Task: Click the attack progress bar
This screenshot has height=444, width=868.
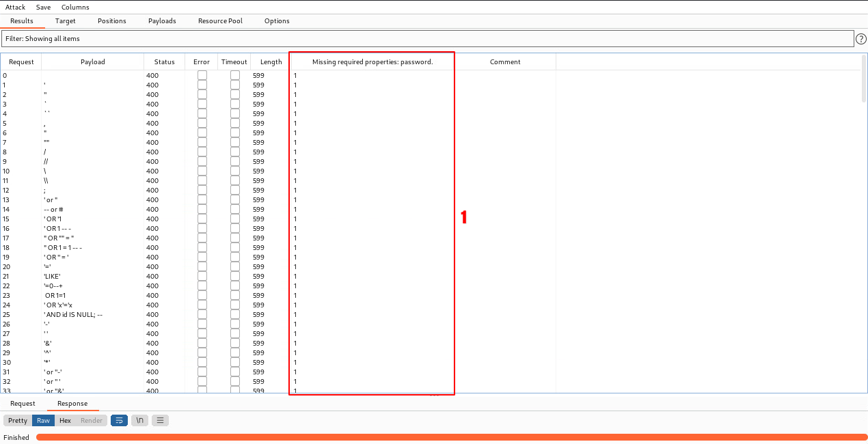Action: [x=451, y=437]
